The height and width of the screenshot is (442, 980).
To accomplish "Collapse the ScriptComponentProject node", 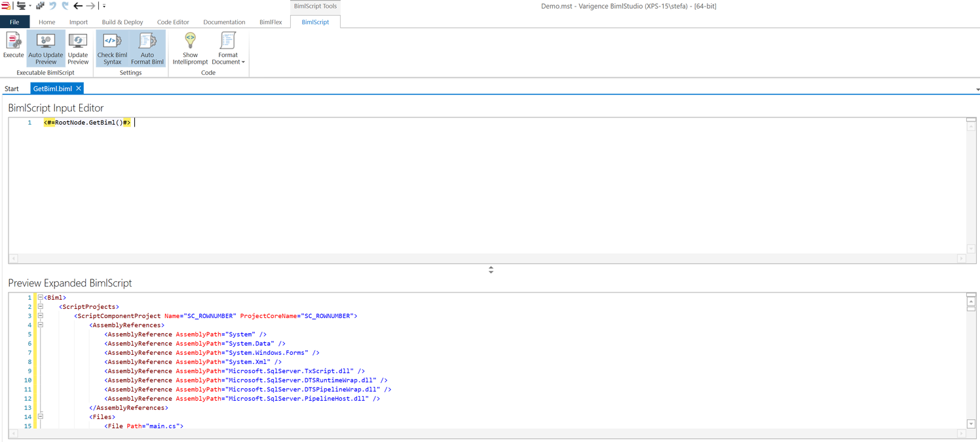I will [40, 316].
